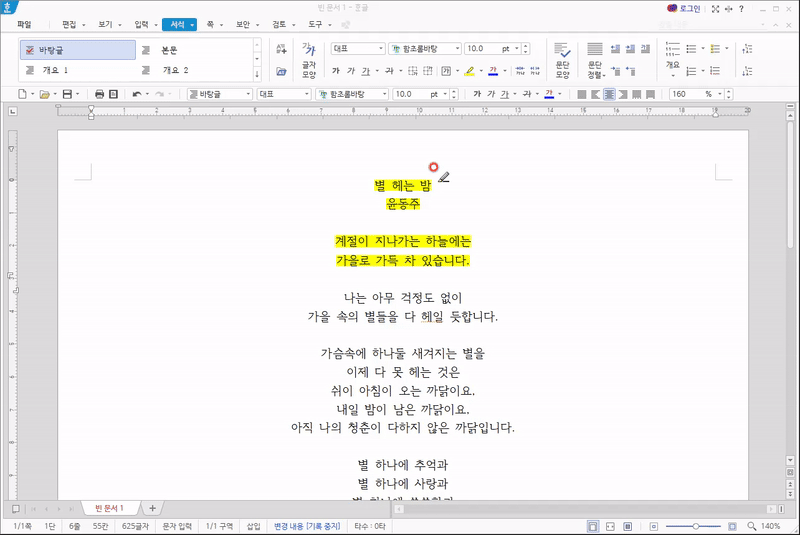Expand the ribbon font color dropdown arrow
800x535 pixels.
(x=505, y=71)
